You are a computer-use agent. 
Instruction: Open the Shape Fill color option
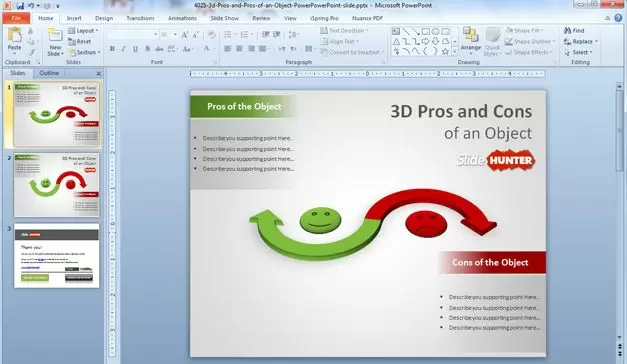[x=525, y=30]
